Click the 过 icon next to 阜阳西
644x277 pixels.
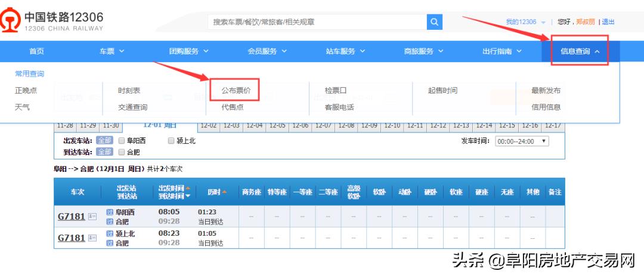tap(110, 212)
